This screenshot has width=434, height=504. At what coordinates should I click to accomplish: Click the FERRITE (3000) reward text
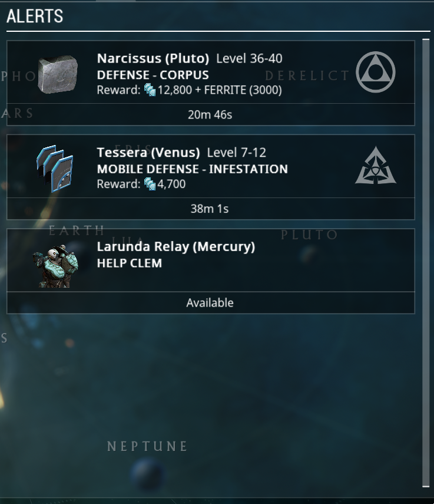tap(243, 90)
